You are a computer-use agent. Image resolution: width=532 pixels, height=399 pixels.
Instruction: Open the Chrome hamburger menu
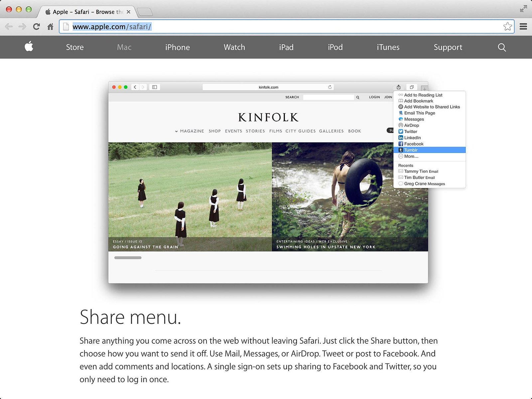pos(523,27)
